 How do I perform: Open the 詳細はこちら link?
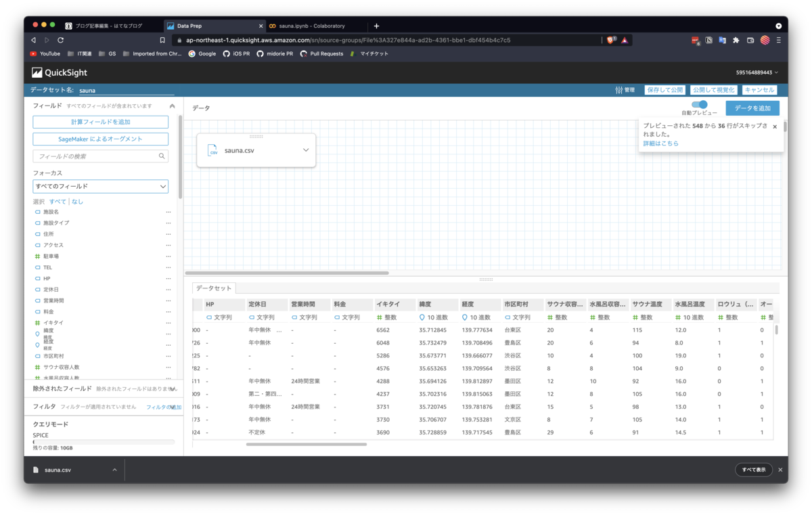[660, 143]
